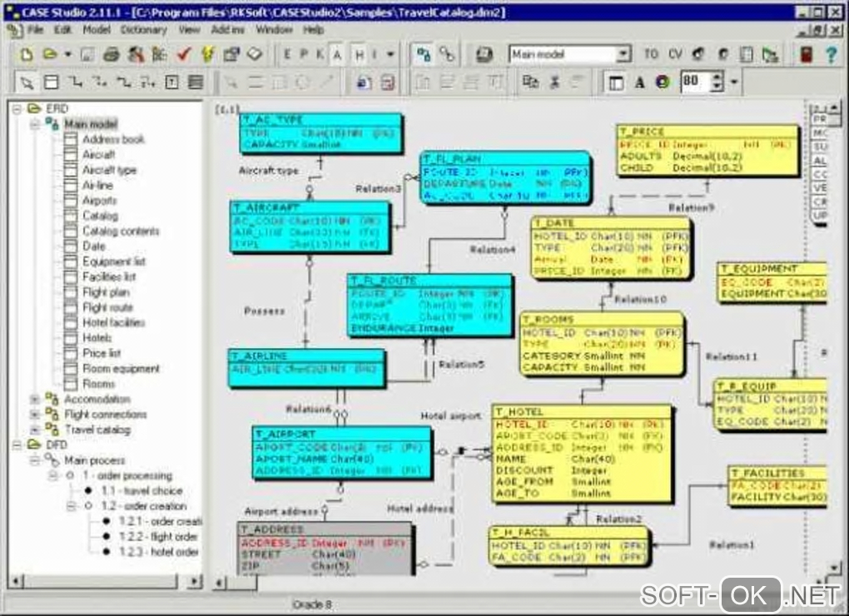The height and width of the screenshot is (616, 849).
Task: Select Catalog contents in the tree
Action: coord(121,231)
